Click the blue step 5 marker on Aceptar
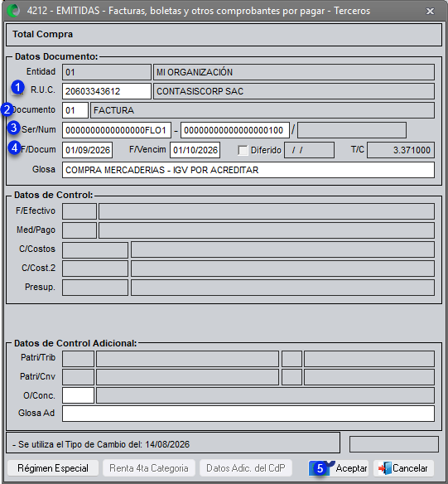 (320, 468)
